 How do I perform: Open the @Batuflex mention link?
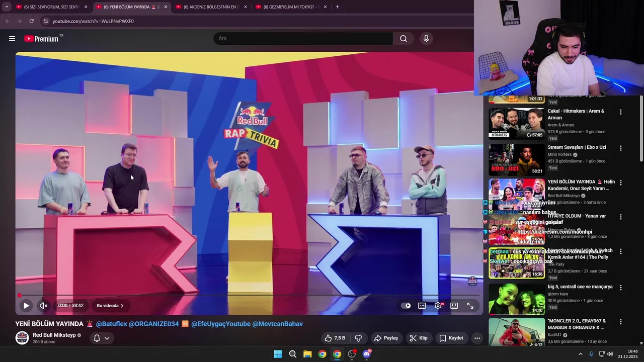point(112,324)
